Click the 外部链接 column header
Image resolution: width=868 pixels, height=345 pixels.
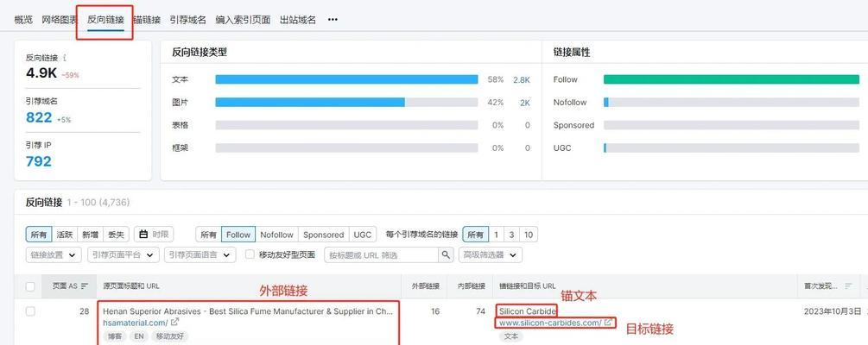pos(426,286)
